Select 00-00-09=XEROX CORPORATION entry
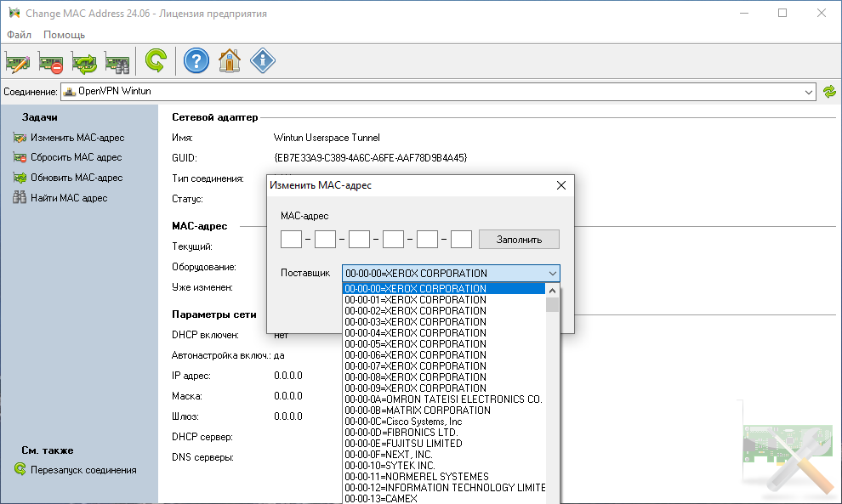Image resolution: width=842 pixels, height=504 pixels. (x=444, y=388)
